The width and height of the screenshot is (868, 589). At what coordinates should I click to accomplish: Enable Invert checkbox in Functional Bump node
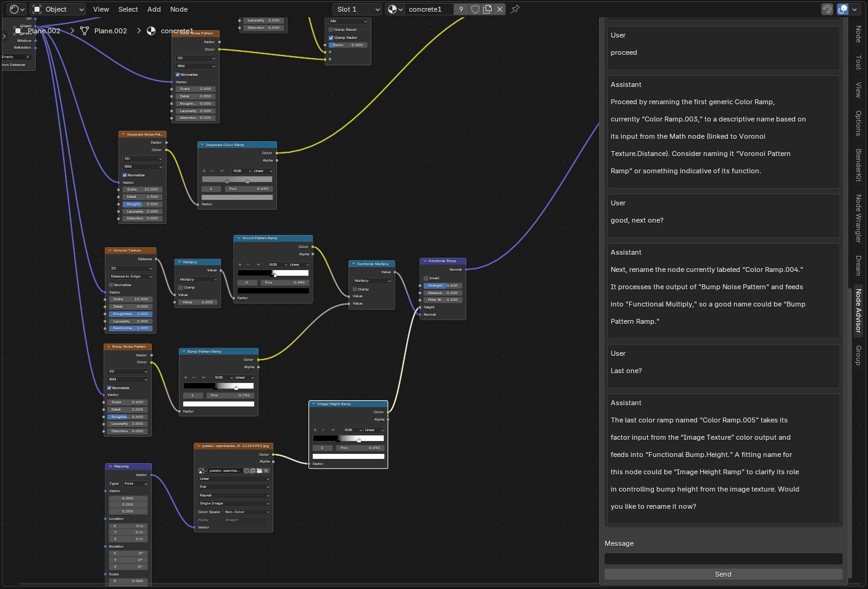pos(426,278)
